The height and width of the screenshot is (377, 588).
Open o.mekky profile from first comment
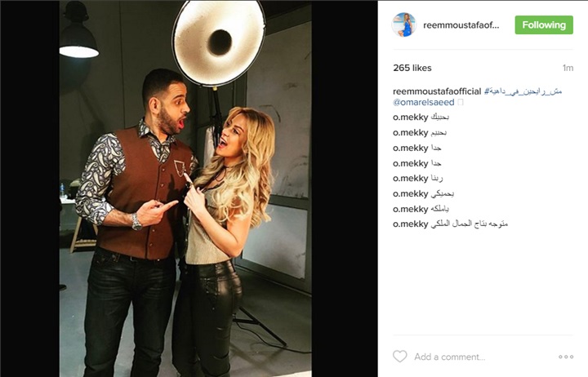[x=410, y=118]
